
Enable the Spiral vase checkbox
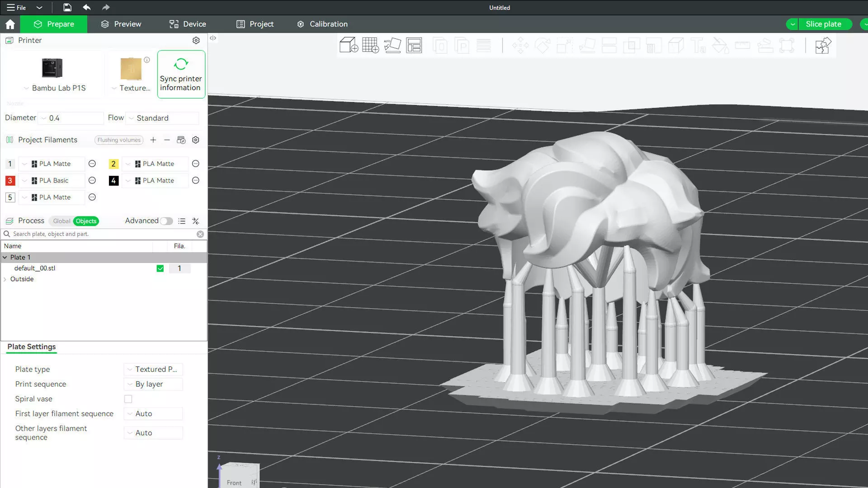(x=128, y=399)
